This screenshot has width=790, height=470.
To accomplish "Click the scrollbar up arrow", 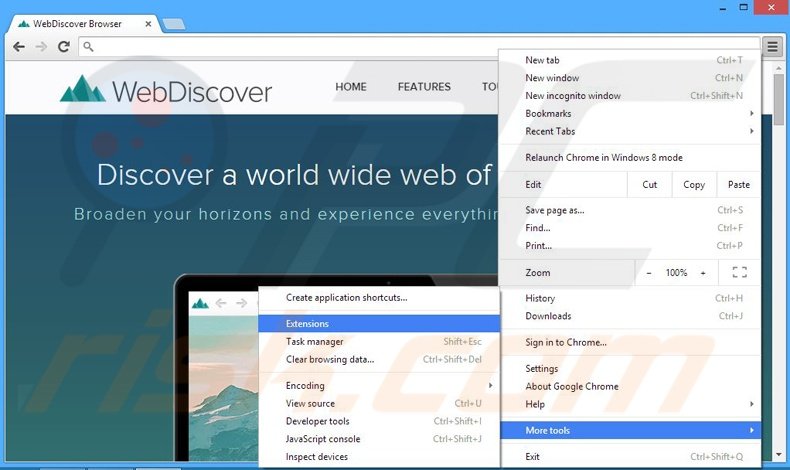I will pos(778,68).
